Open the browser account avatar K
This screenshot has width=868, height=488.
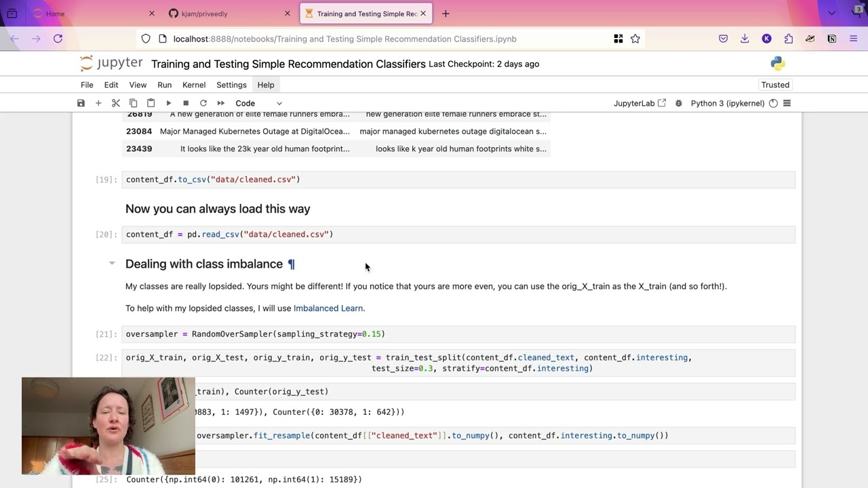(x=766, y=39)
